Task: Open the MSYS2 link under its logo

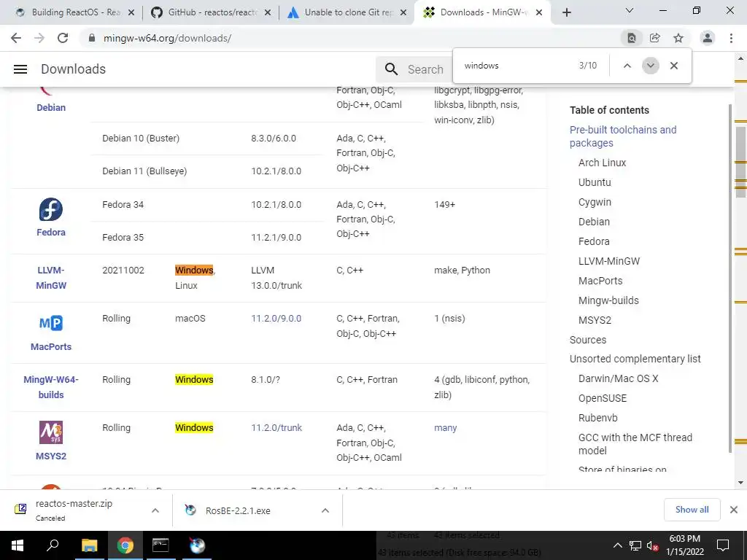Action: (x=51, y=456)
